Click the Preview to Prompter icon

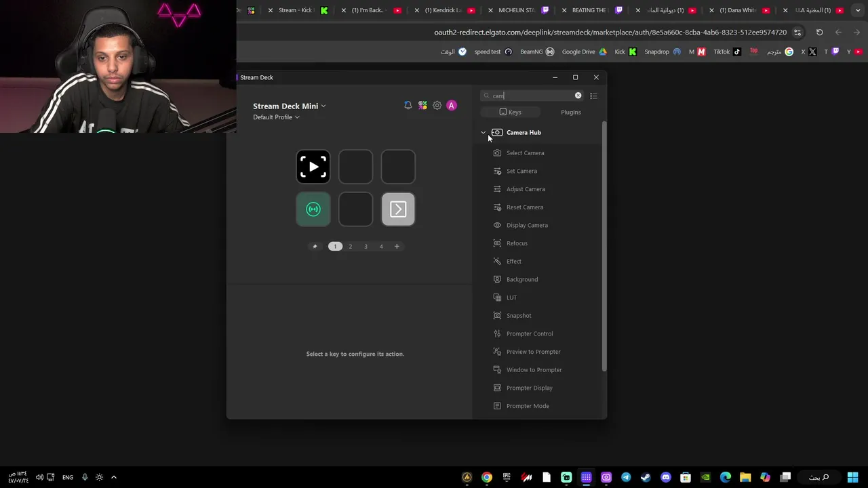pyautogui.click(x=497, y=352)
